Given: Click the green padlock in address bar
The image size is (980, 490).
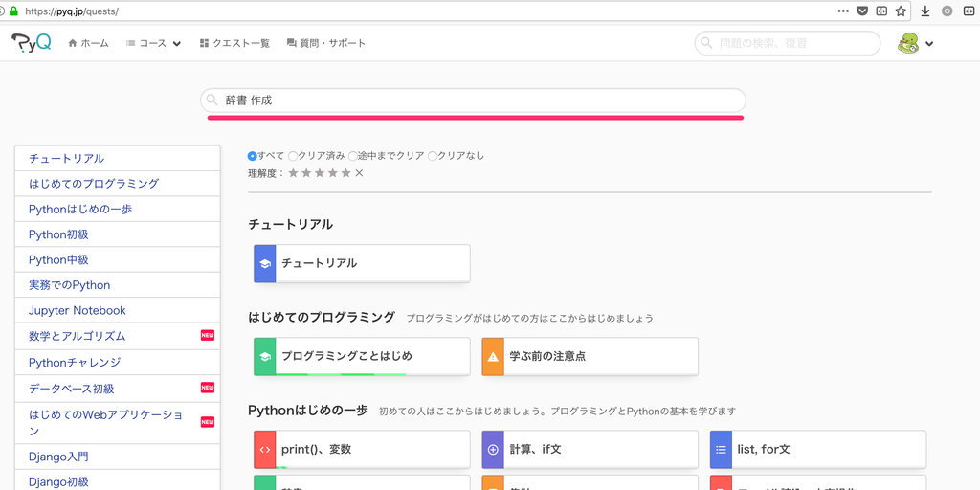Looking at the screenshot, I should [x=13, y=11].
